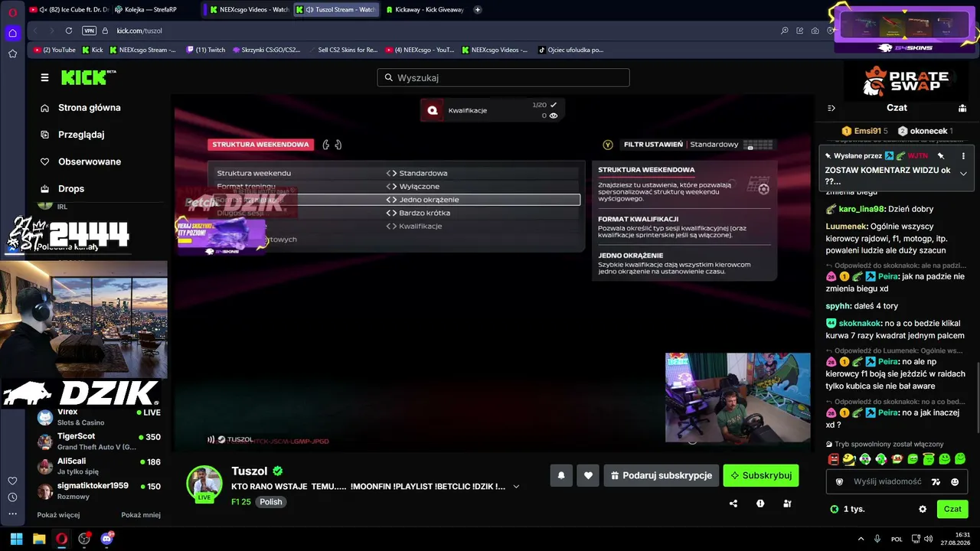
Task: Click the pin icon on pinned chat message
Action: 941,155
